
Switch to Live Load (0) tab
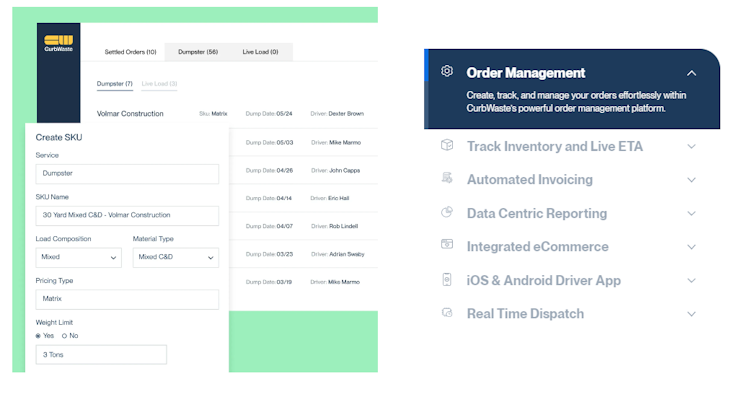tap(260, 52)
